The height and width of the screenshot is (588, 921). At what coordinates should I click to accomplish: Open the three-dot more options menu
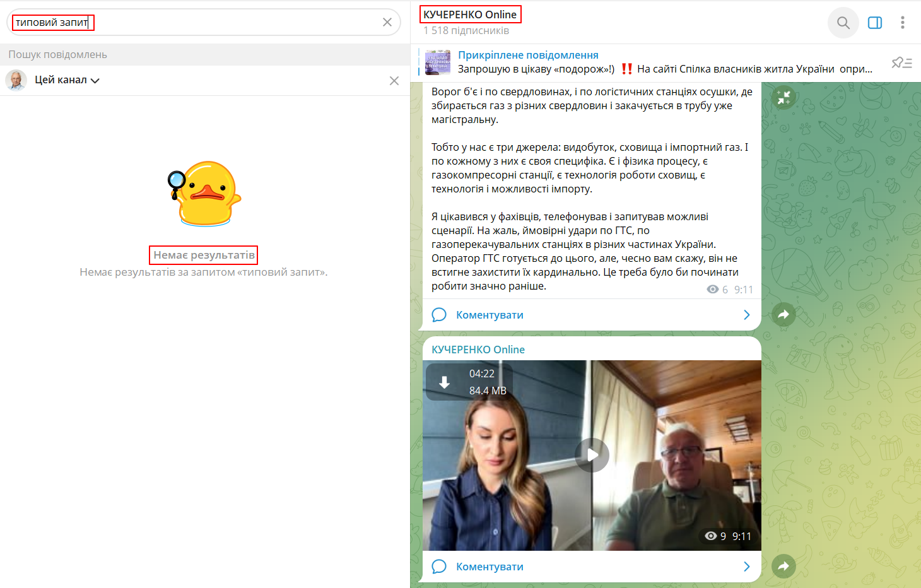pyautogui.click(x=903, y=23)
